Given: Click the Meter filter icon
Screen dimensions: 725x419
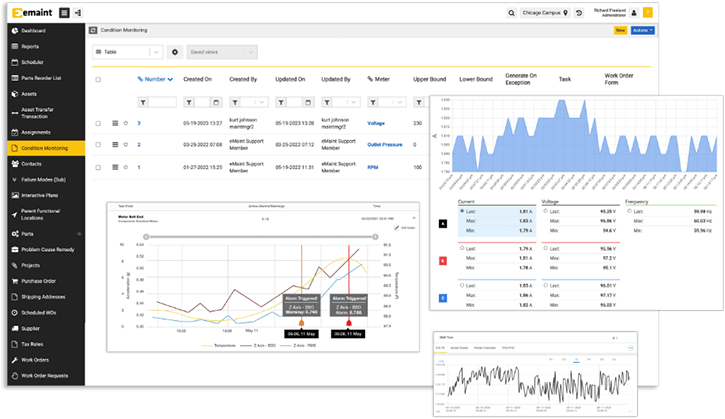Looking at the screenshot, I should [373, 102].
